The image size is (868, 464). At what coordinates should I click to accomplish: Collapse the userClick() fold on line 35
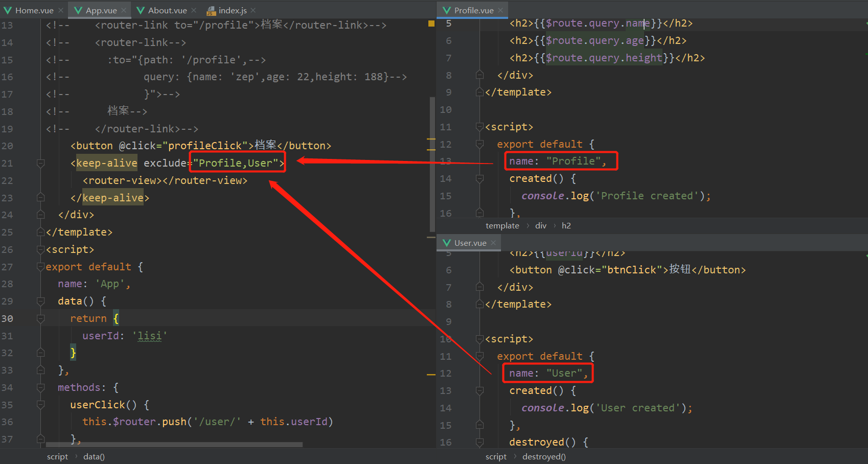(41, 405)
